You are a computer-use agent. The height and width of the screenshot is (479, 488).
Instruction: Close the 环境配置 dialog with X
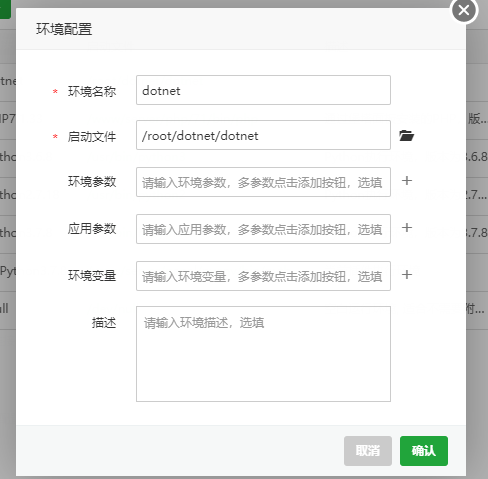click(x=464, y=10)
